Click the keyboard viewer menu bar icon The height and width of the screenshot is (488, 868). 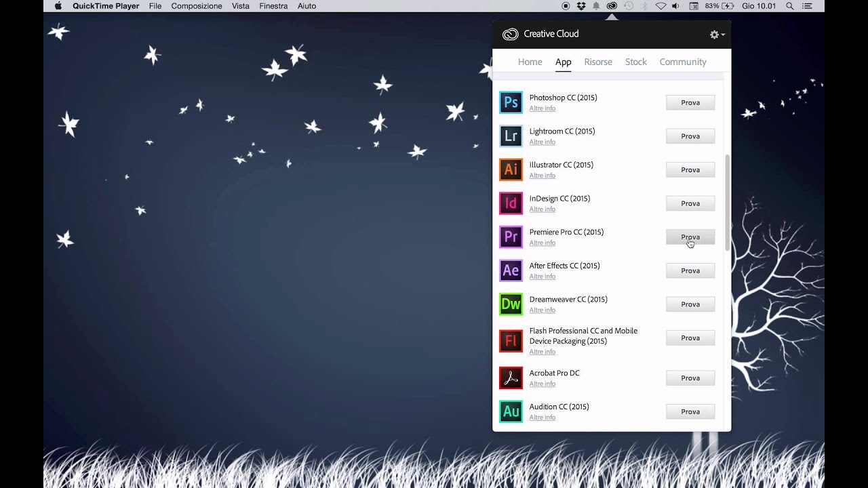pyautogui.click(x=694, y=6)
